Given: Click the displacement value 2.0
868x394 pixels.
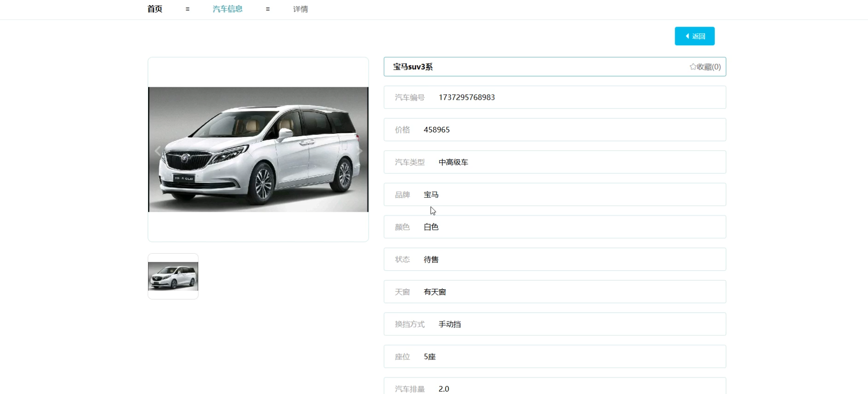Looking at the screenshot, I should 444,389.
